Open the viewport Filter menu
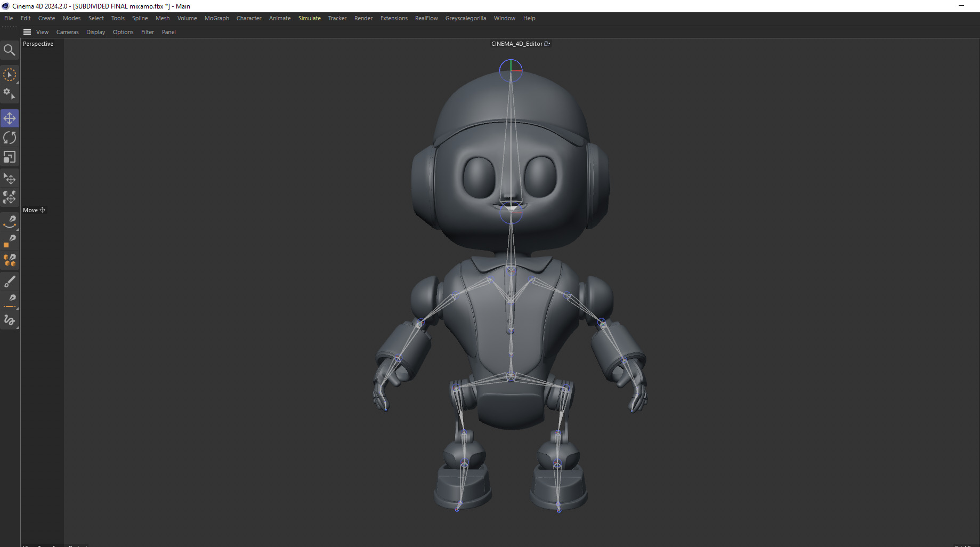 pos(148,32)
